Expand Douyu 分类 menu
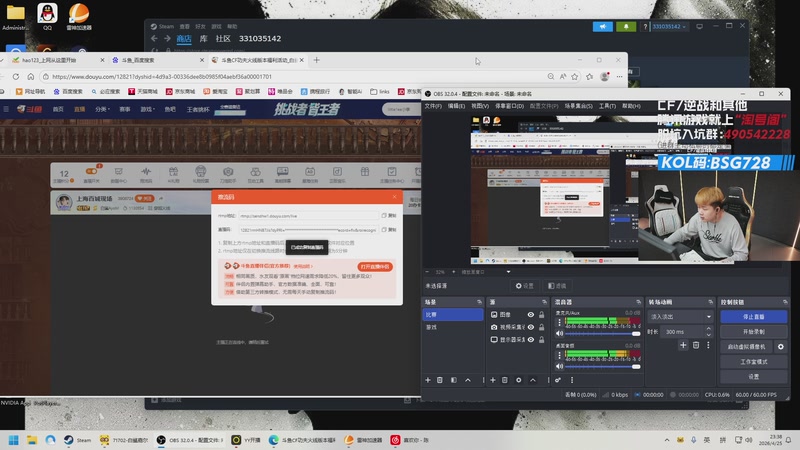800x450 pixels. [x=102, y=109]
